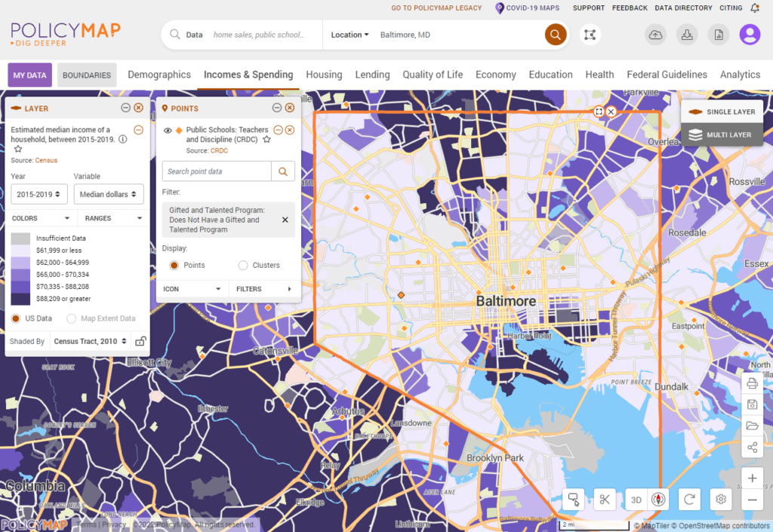Image resolution: width=773 pixels, height=532 pixels.
Task: Open the Shaded By Census Tract dropdown
Action: pos(91,341)
